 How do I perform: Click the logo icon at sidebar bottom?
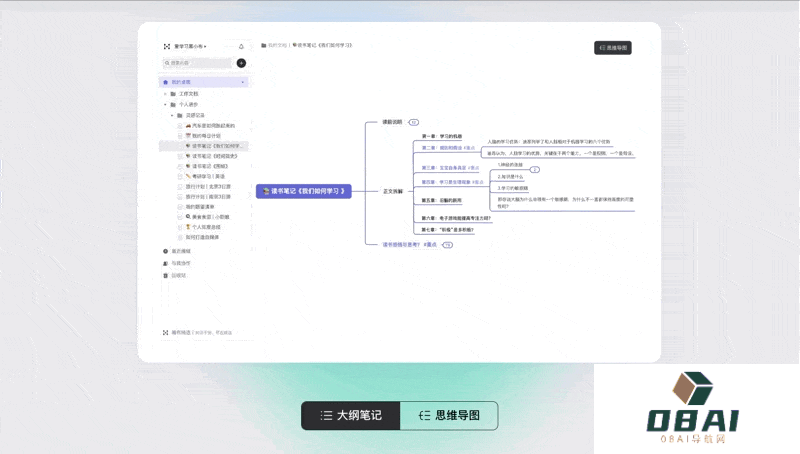pos(165,333)
